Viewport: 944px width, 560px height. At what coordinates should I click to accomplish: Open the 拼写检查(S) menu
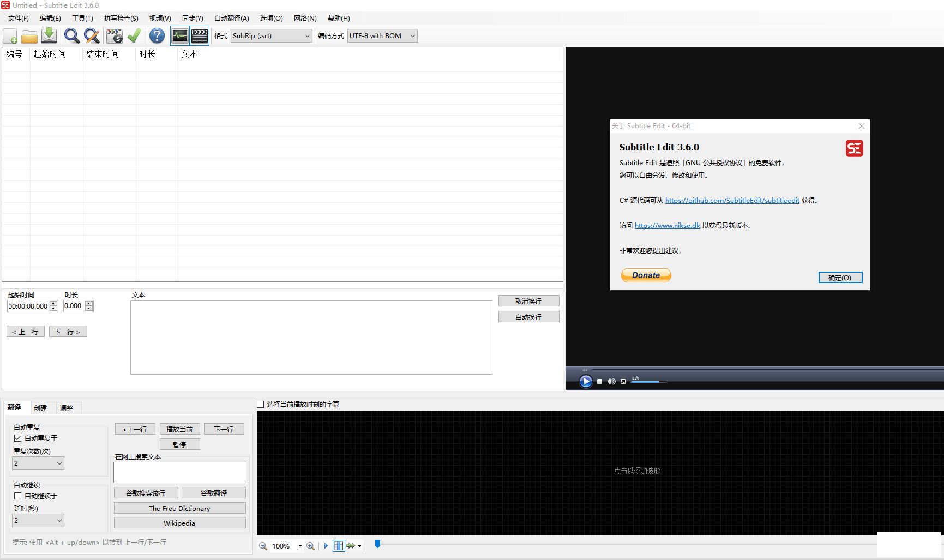[121, 19]
